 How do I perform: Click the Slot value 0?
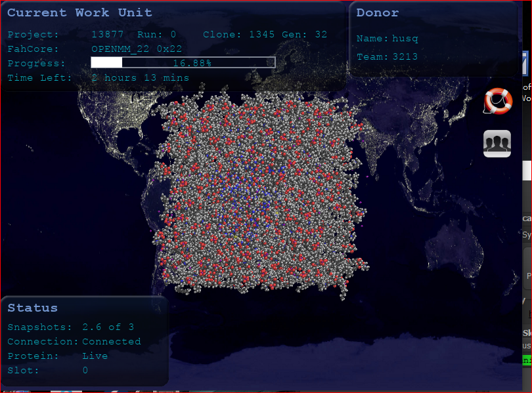point(85,370)
